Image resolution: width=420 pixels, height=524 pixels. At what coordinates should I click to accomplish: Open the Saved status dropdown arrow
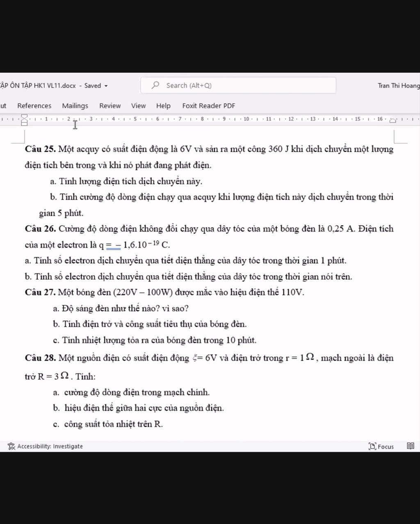pyautogui.click(x=106, y=86)
